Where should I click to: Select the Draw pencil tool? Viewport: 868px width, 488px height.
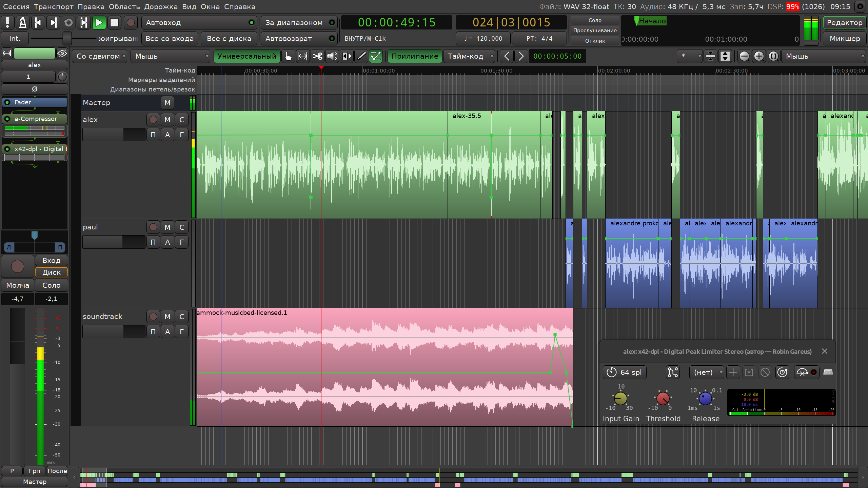click(361, 56)
